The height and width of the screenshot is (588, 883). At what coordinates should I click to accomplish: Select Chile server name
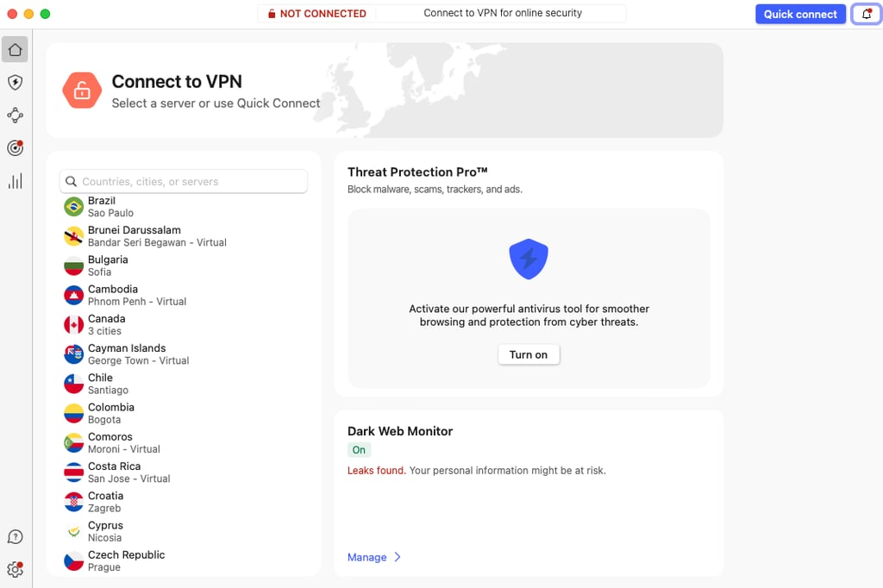click(x=100, y=378)
